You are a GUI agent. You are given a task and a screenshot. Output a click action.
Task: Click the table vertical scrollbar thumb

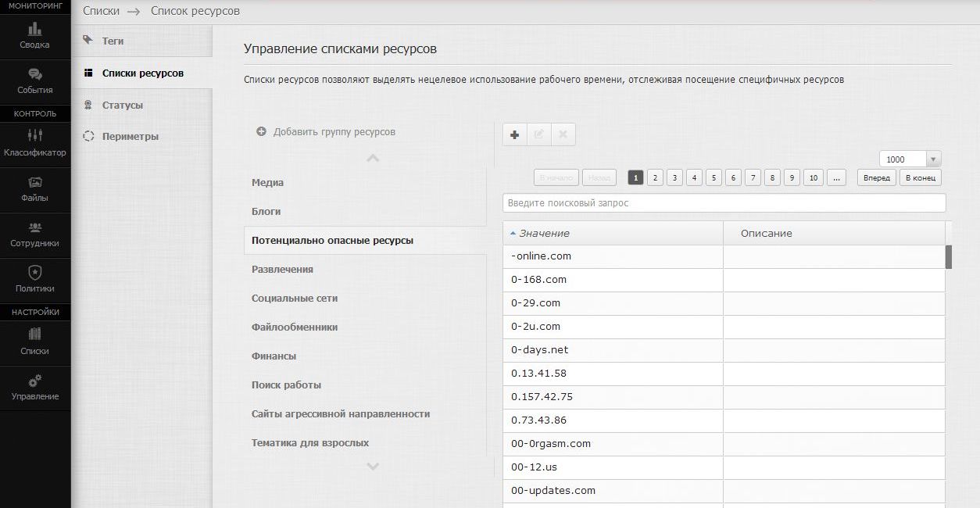tap(949, 257)
